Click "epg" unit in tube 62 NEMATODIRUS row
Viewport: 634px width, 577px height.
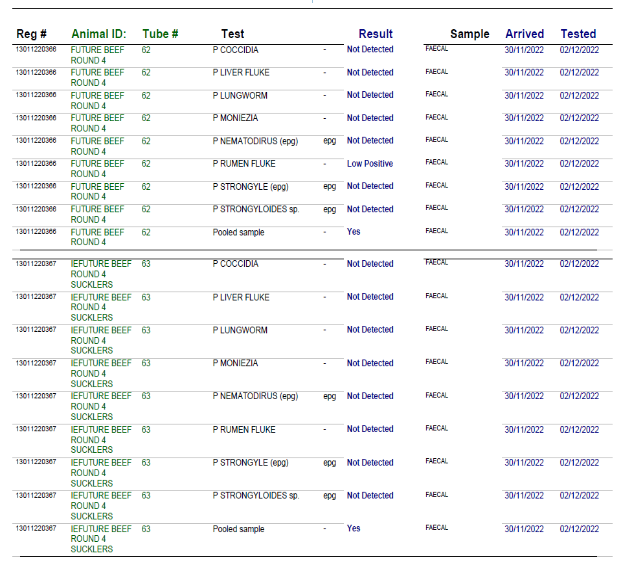330,141
